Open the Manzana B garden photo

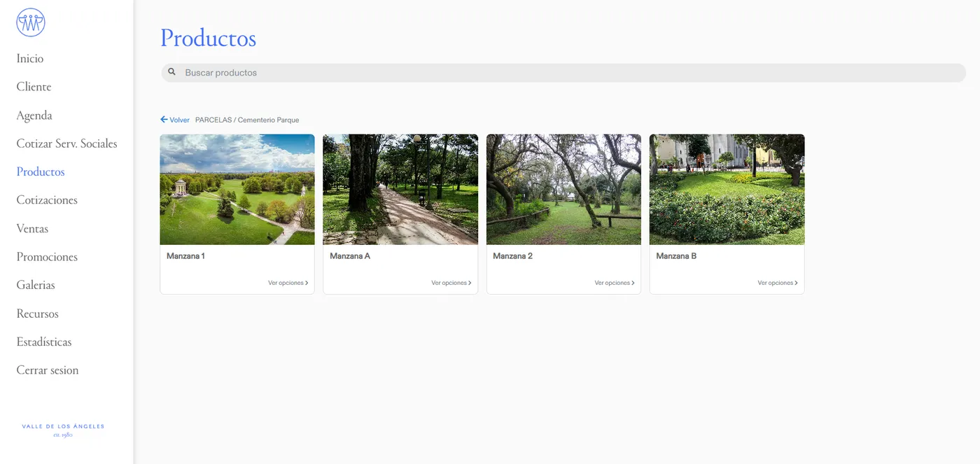click(x=727, y=190)
